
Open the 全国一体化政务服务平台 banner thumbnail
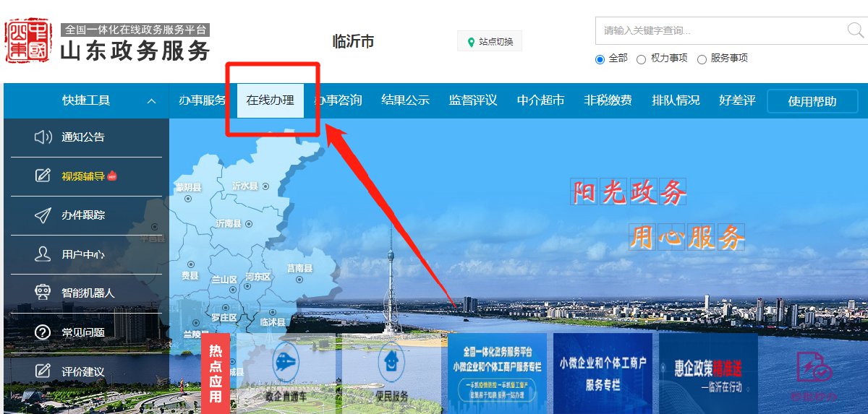pyautogui.click(x=497, y=373)
